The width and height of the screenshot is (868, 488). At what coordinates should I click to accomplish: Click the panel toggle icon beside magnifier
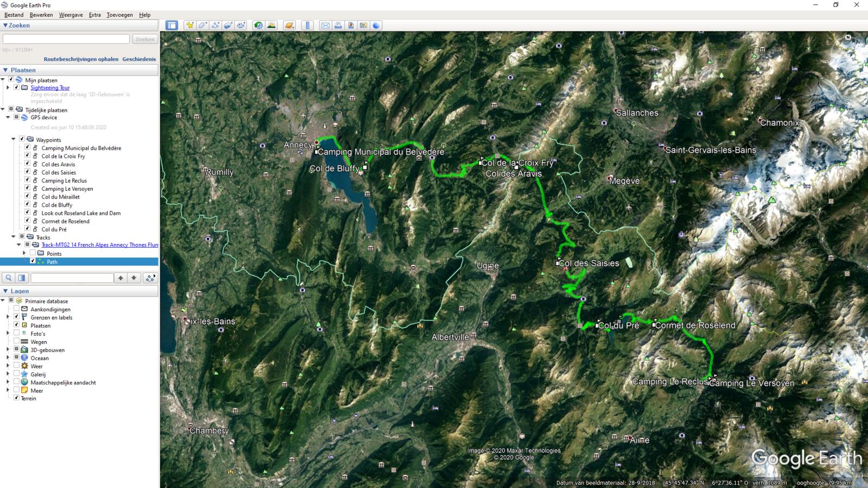pos(22,278)
